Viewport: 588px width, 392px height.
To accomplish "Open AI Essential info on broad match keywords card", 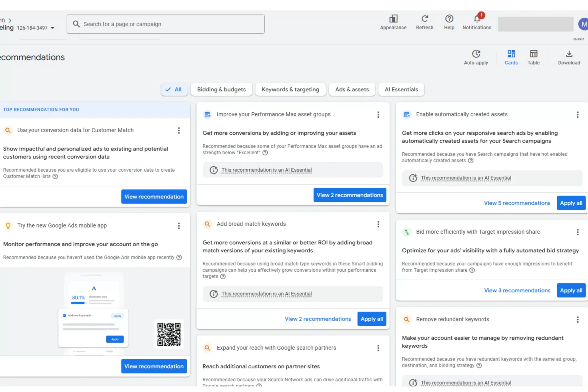I will (x=266, y=294).
